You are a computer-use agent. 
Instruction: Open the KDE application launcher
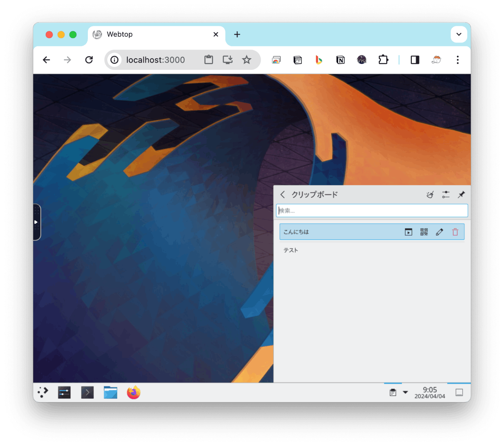click(x=43, y=392)
